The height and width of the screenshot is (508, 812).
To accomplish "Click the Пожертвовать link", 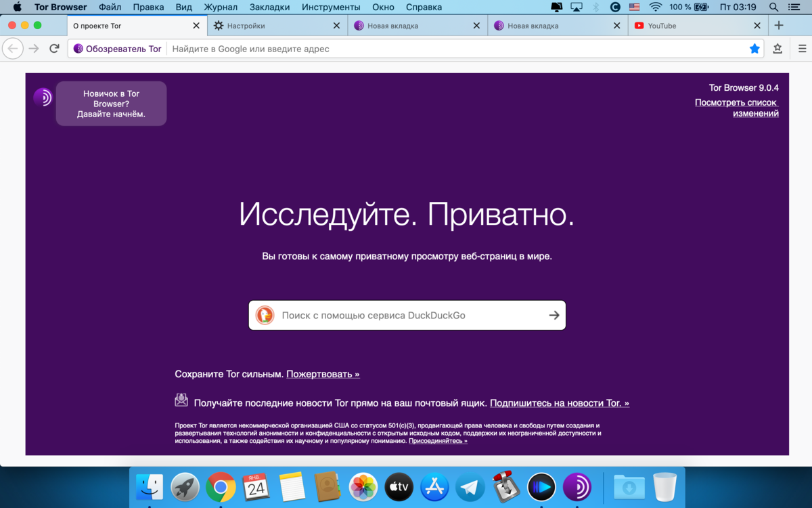I will (323, 374).
